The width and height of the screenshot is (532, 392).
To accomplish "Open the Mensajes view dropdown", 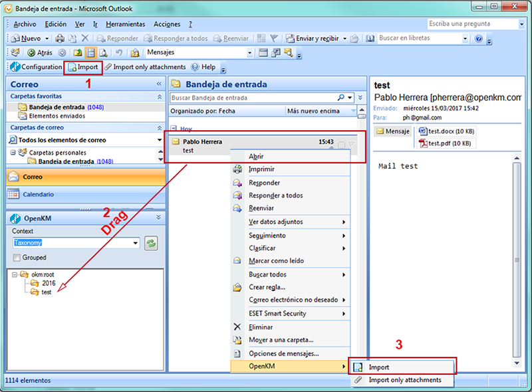I will pos(249,52).
